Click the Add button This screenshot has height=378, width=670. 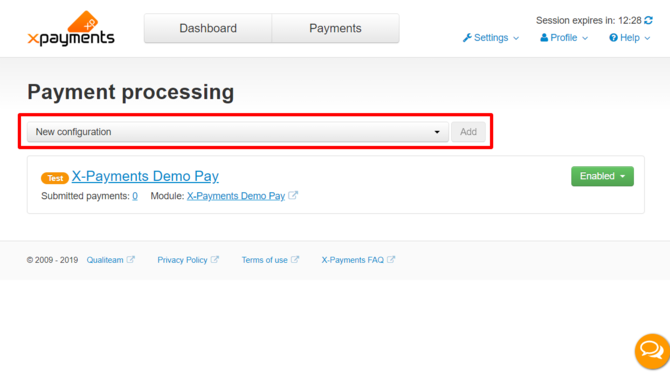pyautogui.click(x=468, y=132)
